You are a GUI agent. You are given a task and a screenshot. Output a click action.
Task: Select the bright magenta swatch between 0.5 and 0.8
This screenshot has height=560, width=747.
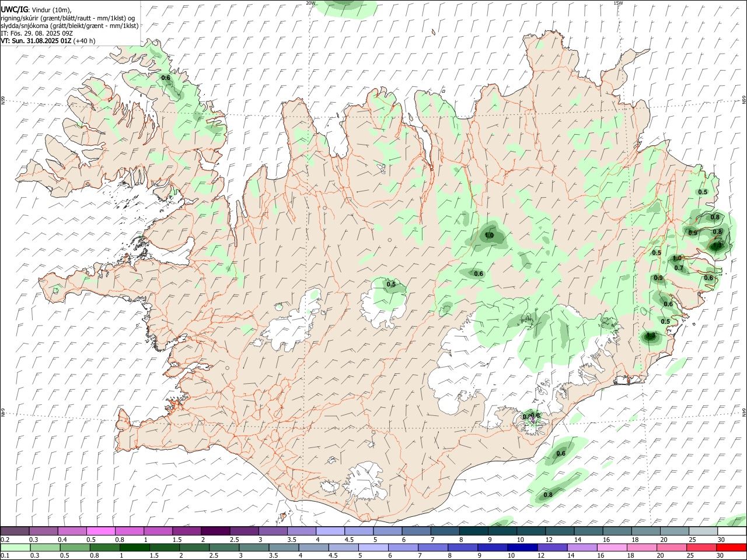click(x=100, y=531)
